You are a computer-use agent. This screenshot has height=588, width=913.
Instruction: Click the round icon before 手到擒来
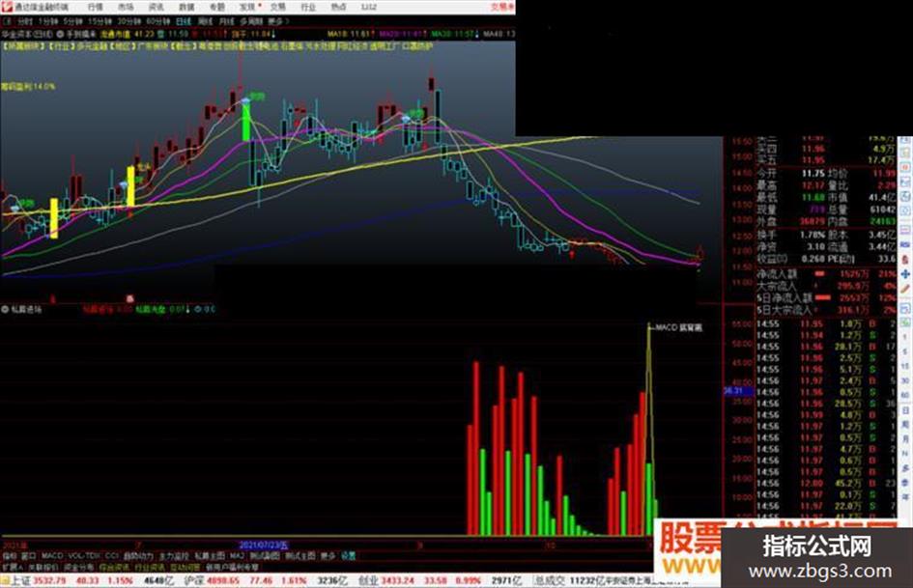point(60,35)
